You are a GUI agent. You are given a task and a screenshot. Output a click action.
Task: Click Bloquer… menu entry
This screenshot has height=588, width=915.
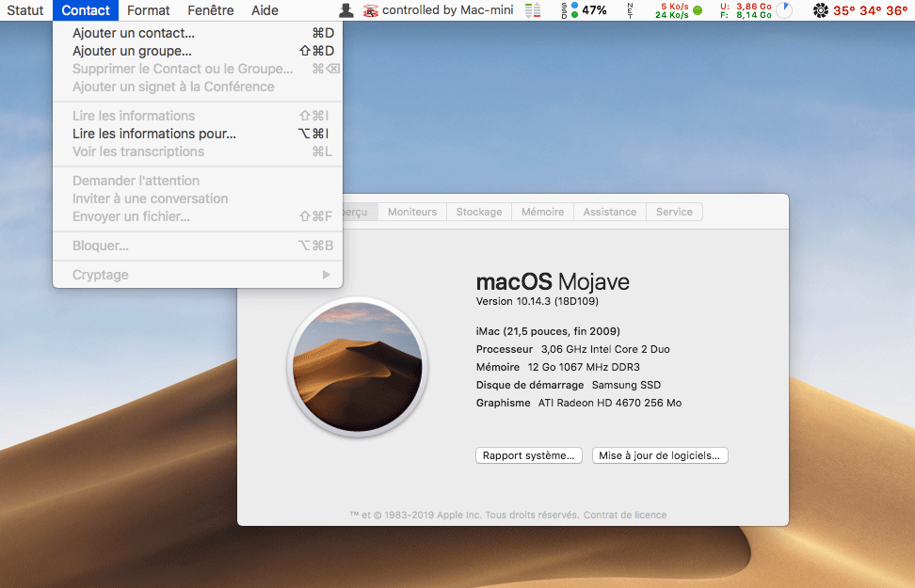[198, 246]
